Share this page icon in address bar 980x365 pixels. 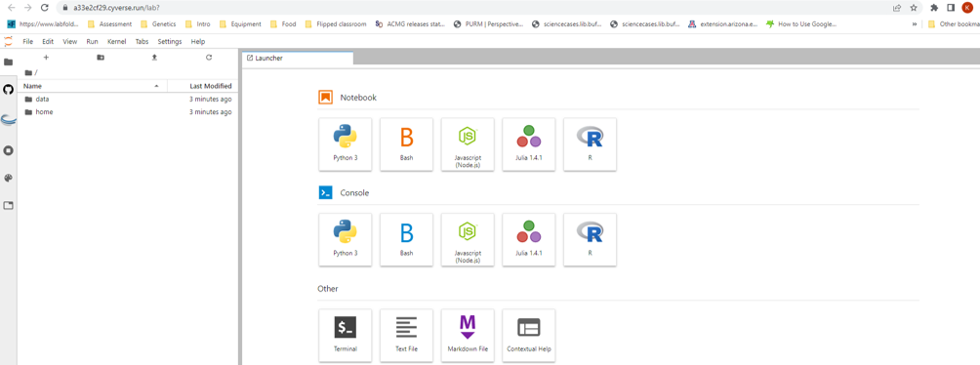point(897,8)
